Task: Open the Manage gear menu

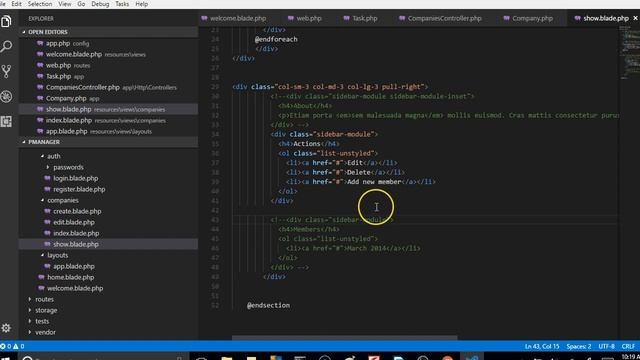Action: coord(6,328)
